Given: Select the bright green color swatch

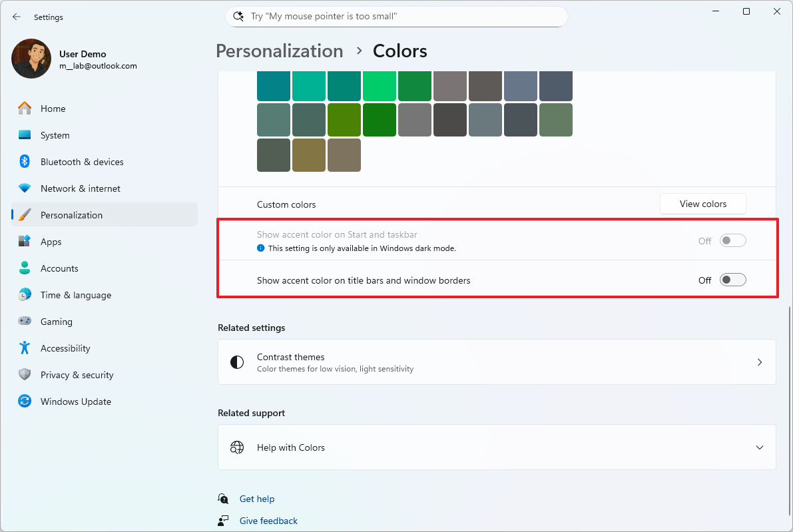Looking at the screenshot, I should 380,85.
